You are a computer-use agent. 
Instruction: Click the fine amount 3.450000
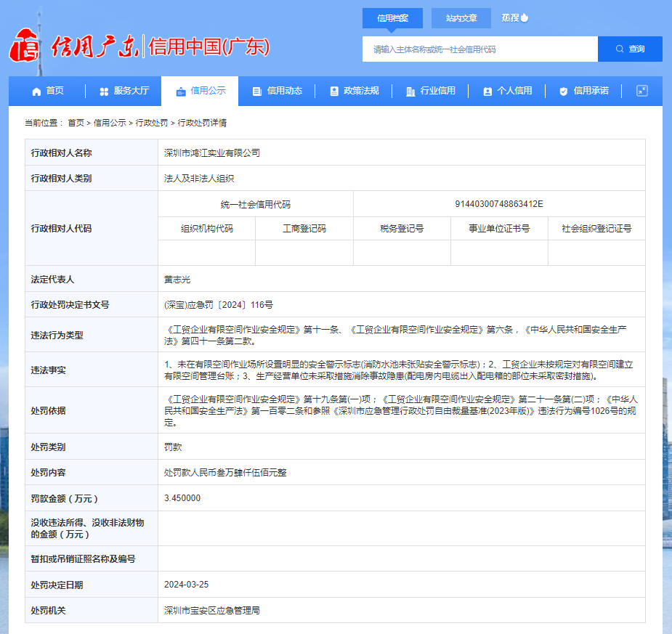(182, 498)
